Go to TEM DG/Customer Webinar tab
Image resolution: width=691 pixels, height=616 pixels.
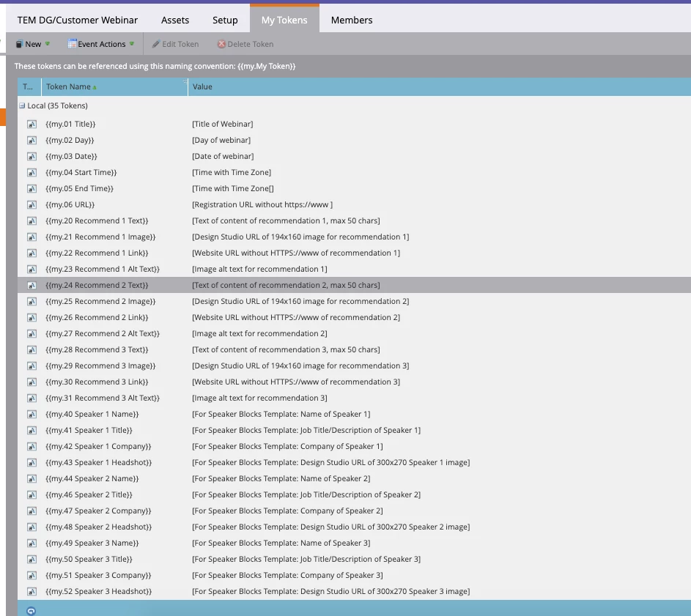[x=77, y=20]
